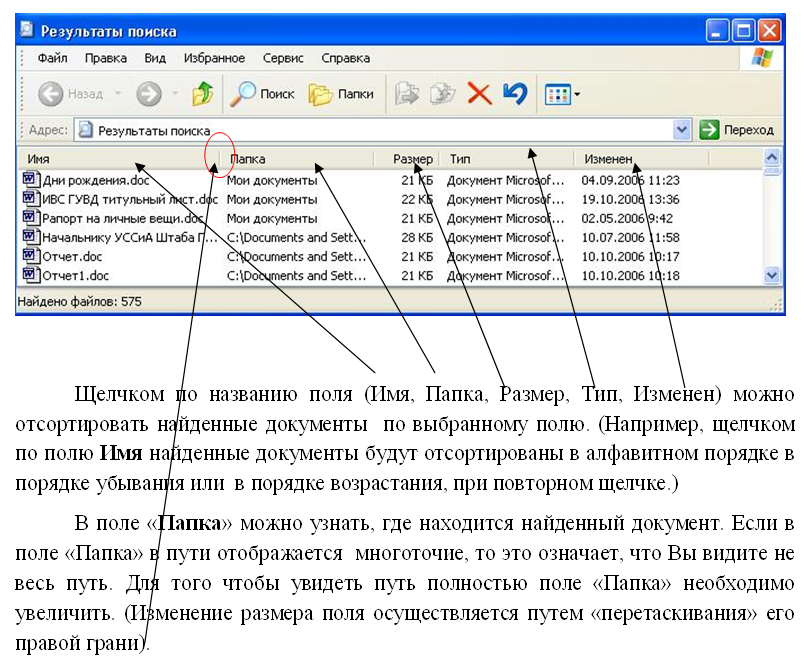812x659 pixels.
Task: Click the Word icon of Отчет.doc
Action: coord(31,256)
